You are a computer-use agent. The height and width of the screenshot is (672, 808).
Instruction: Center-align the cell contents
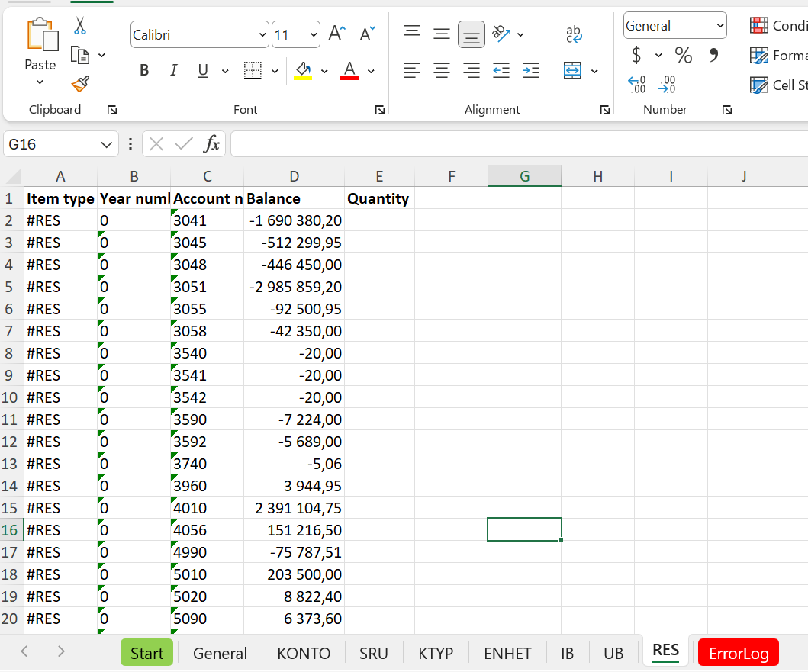click(x=441, y=70)
